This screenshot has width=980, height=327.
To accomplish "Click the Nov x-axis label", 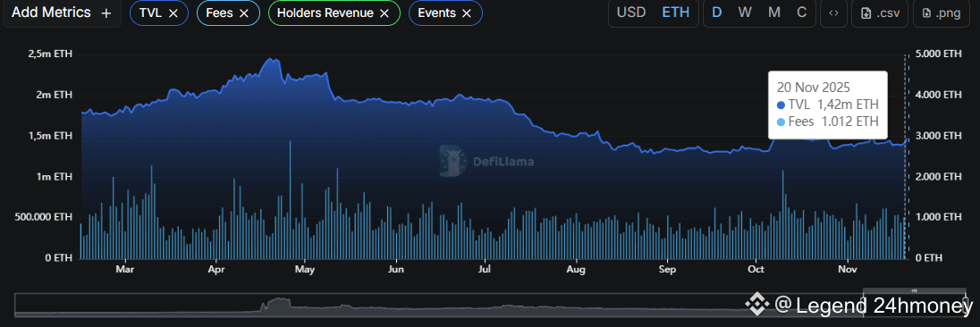I will tap(847, 270).
